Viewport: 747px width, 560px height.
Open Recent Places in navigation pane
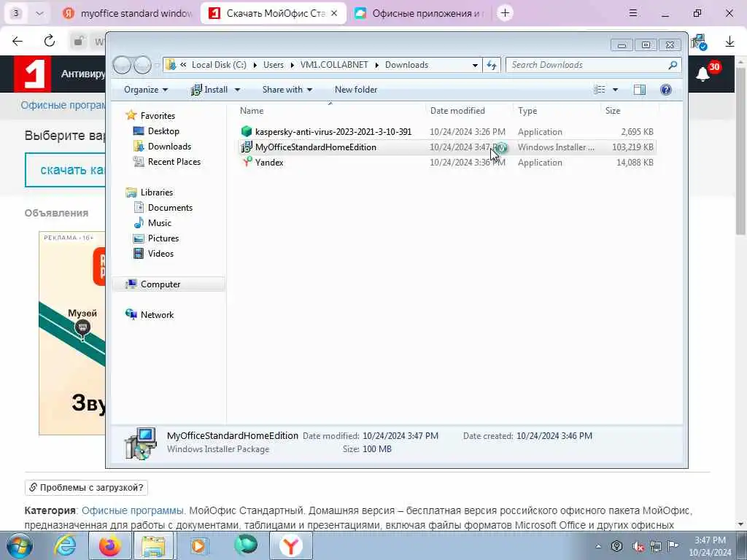point(174,161)
